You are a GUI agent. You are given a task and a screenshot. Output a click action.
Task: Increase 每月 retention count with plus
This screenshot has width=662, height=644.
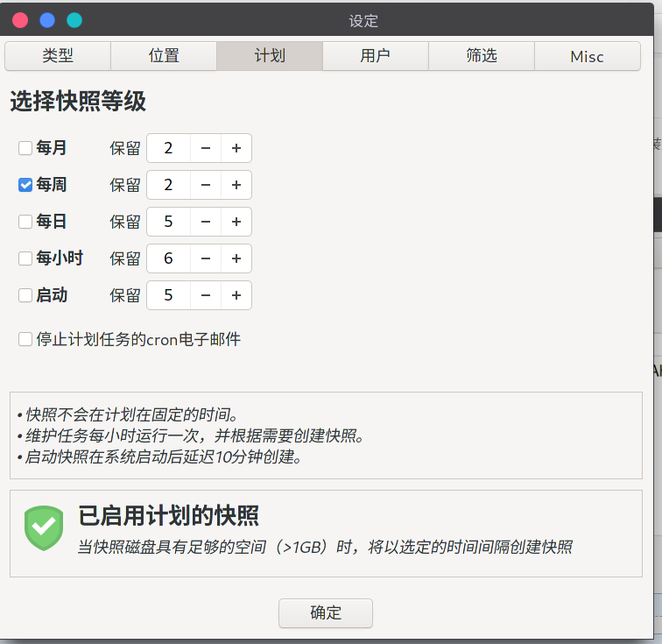pos(236,148)
